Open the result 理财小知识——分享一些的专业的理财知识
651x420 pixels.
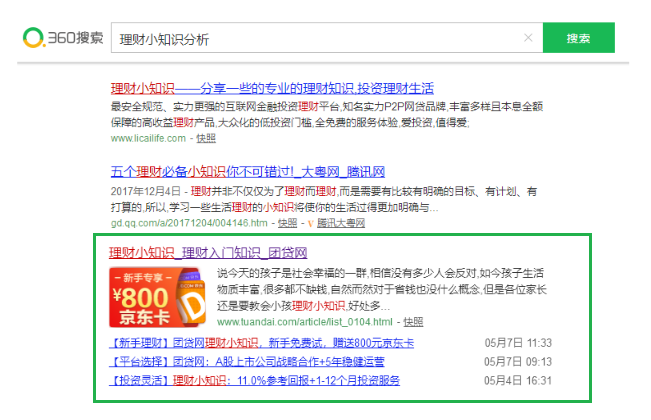272,88
